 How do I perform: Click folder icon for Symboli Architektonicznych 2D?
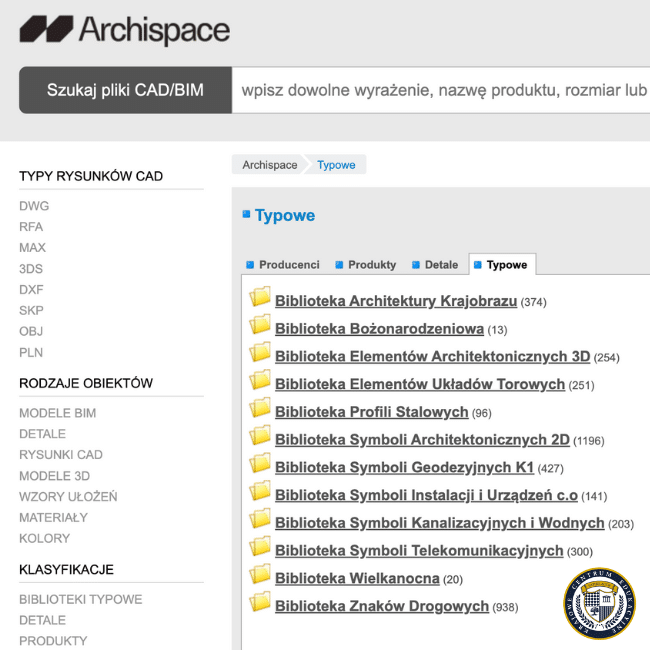[260, 435]
